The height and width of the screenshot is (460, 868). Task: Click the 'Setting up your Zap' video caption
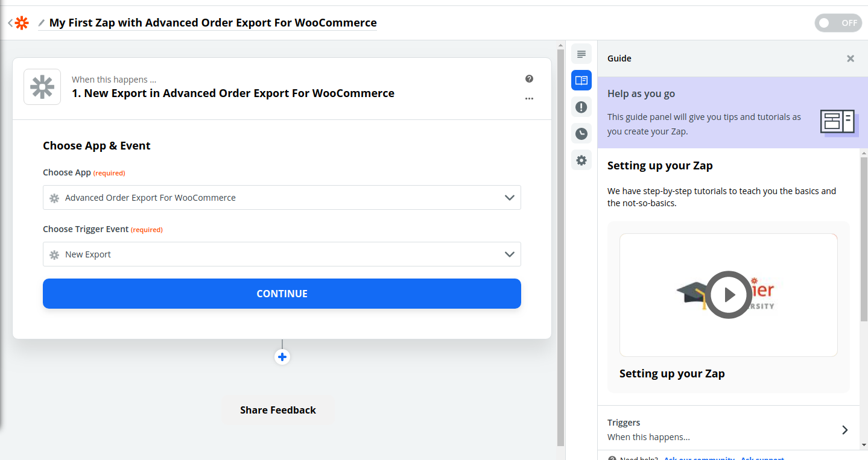tap(672, 374)
